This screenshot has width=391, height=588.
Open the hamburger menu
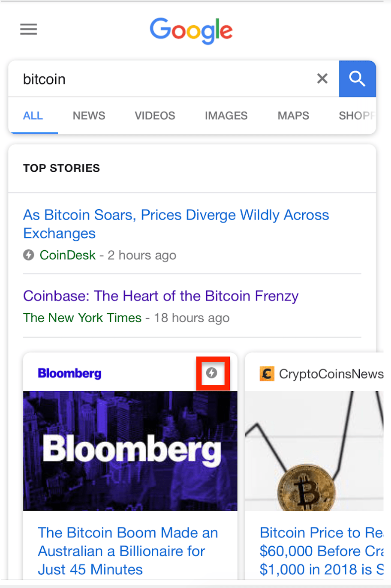click(x=29, y=29)
